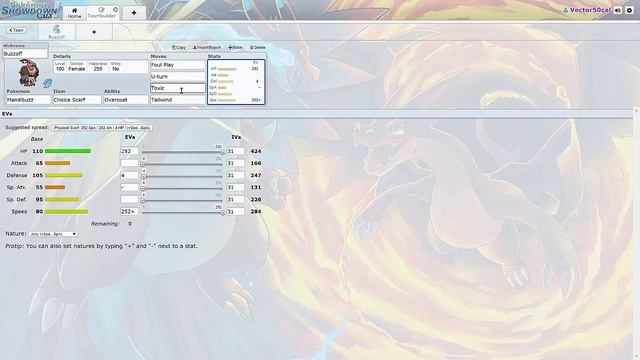Viewport: 640px width, 360px height.
Task: Click the Remaining EVs value 0
Action: coord(130,224)
